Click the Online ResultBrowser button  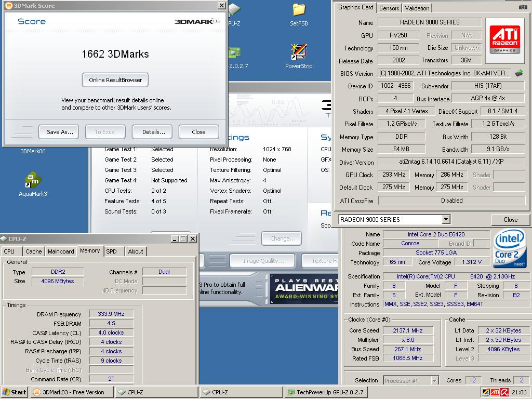click(115, 80)
